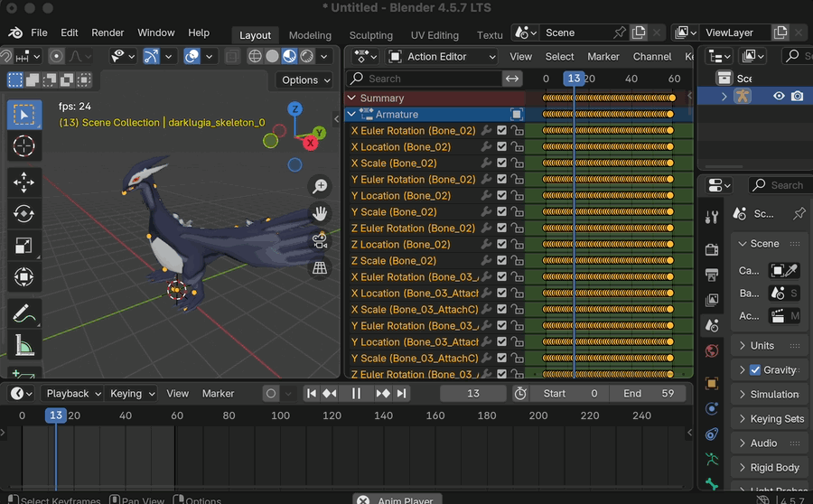
Task: Open the World properties tab
Action: (712, 351)
